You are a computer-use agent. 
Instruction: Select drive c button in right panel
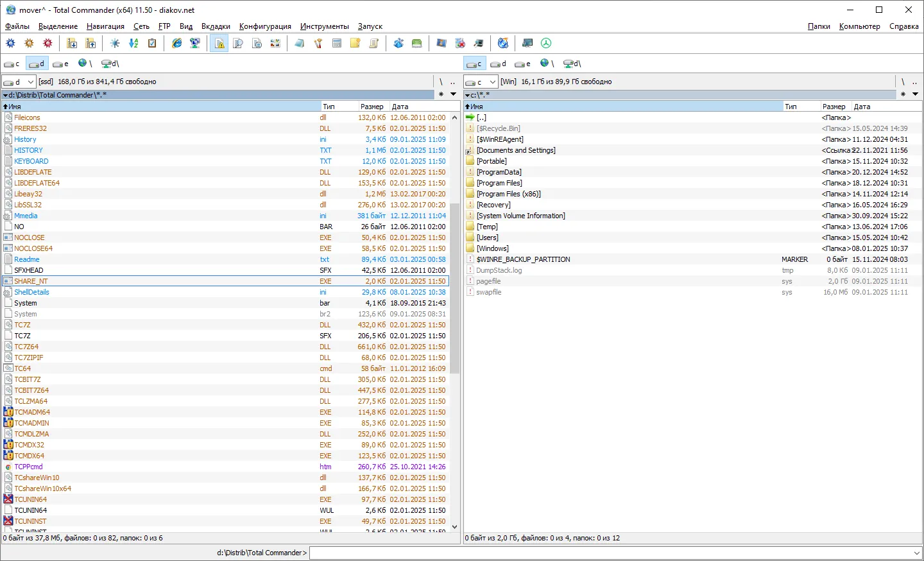pyautogui.click(x=475, y=64)
